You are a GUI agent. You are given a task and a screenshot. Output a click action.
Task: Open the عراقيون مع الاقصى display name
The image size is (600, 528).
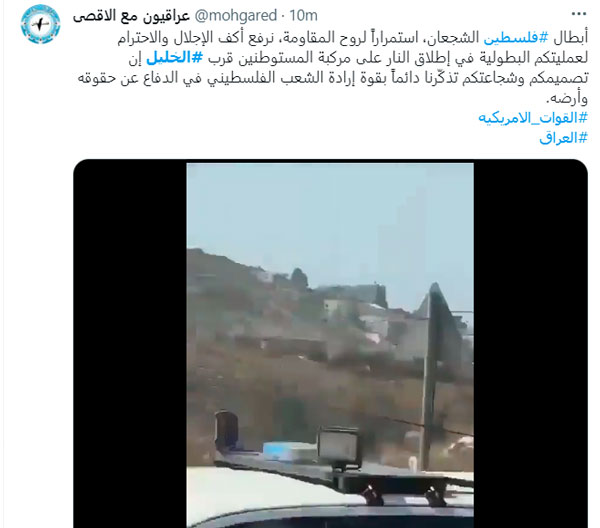click(131, 16)
